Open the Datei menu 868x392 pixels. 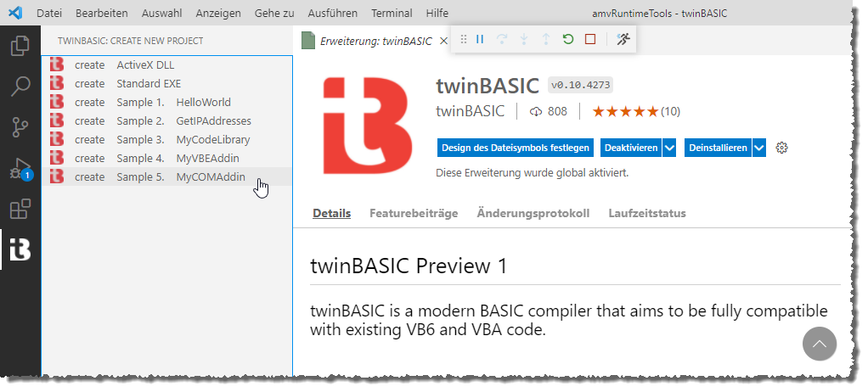point(49,13)
